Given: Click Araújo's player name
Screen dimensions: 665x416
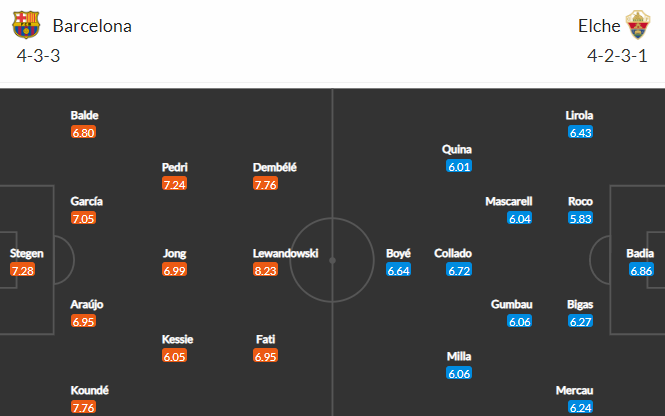Looking at the screenshot, I should point(87,304).
